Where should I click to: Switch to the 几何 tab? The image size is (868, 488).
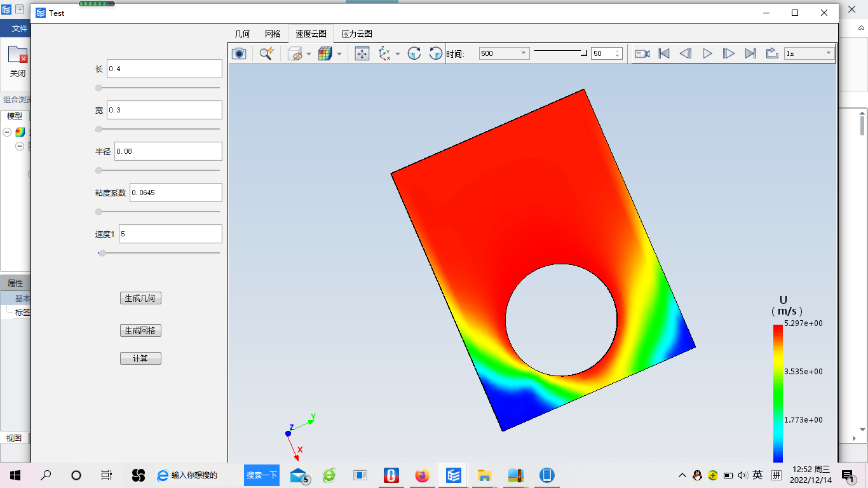(242, 34)
